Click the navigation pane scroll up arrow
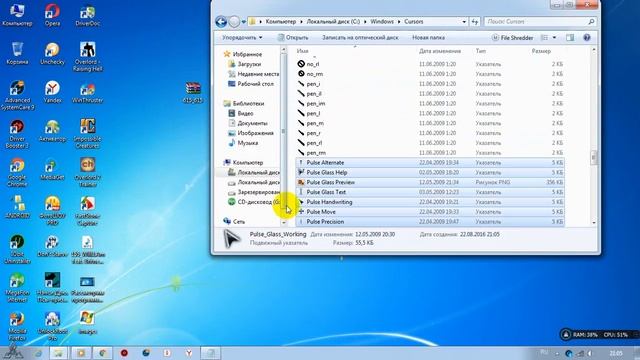 click(x=284, y=49)
